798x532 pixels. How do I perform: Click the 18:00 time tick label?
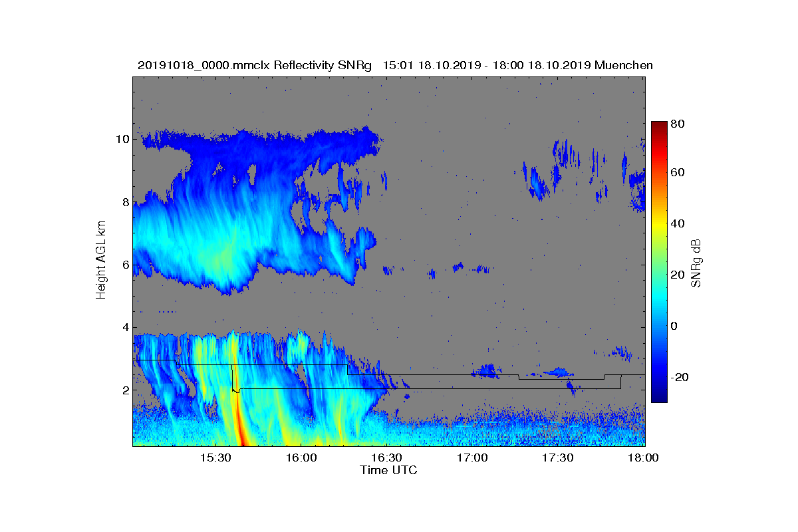point(643,458)
